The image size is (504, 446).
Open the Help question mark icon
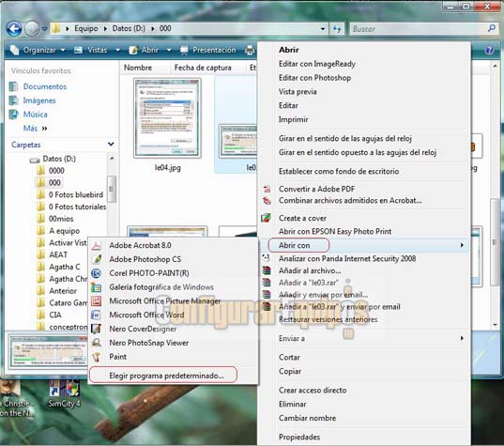[x=489, y=50]
